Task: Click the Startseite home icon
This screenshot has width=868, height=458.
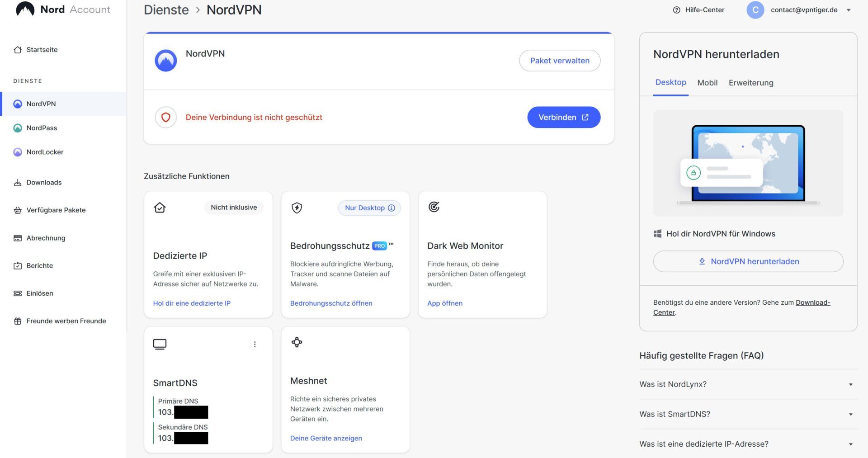Action: point(18,50)
